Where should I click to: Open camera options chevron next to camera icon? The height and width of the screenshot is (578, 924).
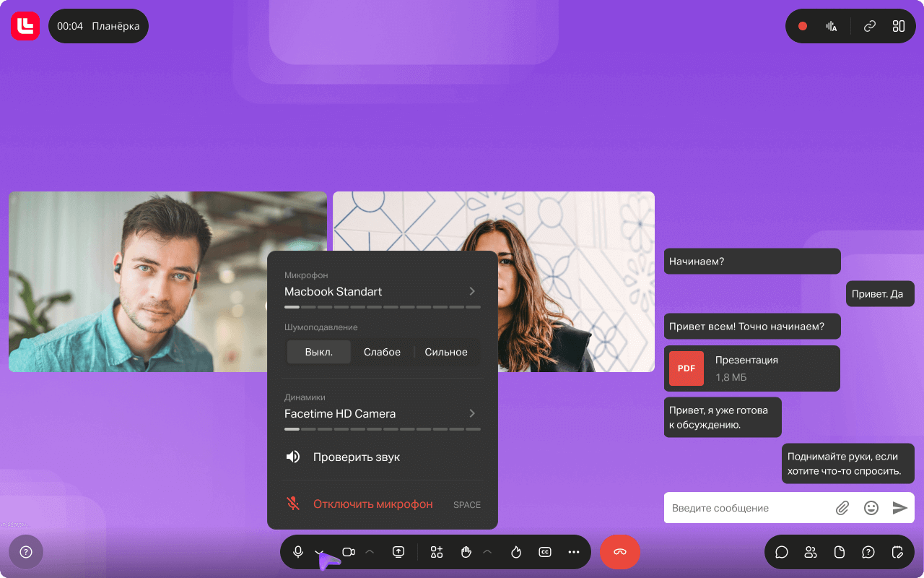(370, 552)
